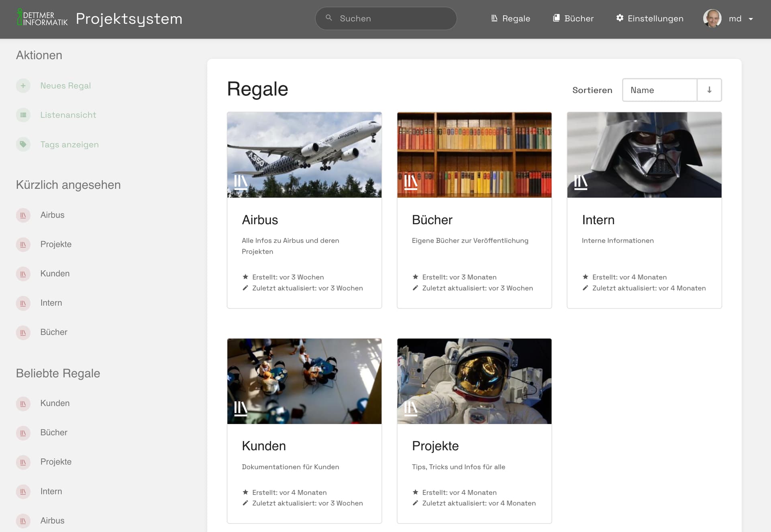Toggle sort direction arrow button
771x532 pixels.
tap(709, 90)
